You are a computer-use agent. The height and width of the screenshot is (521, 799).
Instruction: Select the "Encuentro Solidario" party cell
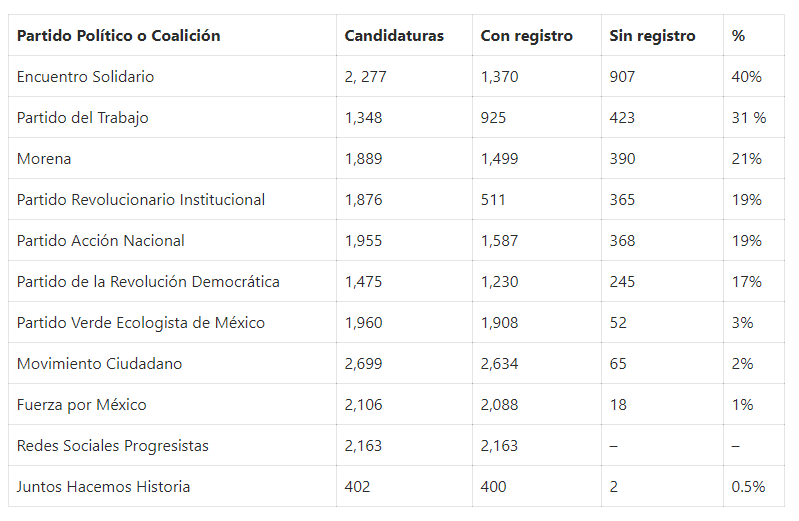pos(85,77)
